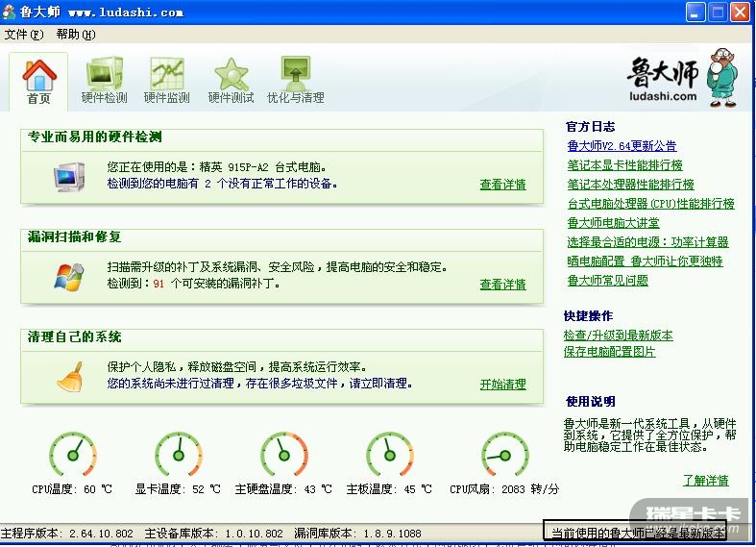This screenshot has width=756, height=547.
Task: Open 笔记本显卡性能排行榜 link
Action: point(624,165)
